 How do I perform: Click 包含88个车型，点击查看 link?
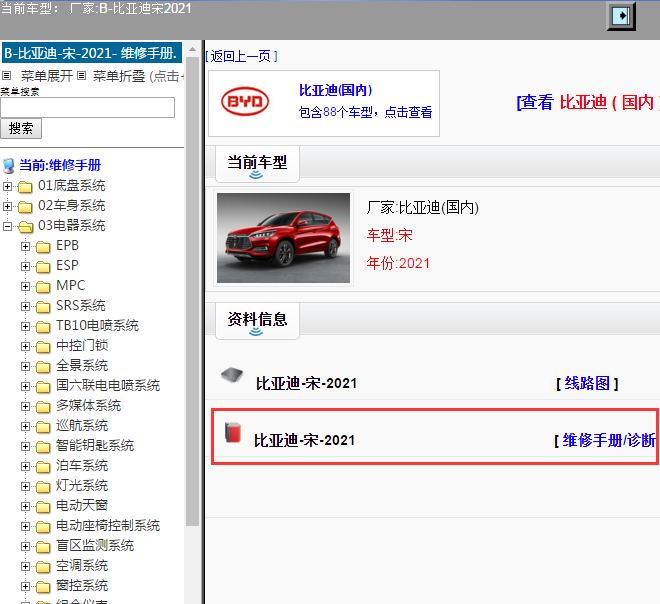coord(365,112)
